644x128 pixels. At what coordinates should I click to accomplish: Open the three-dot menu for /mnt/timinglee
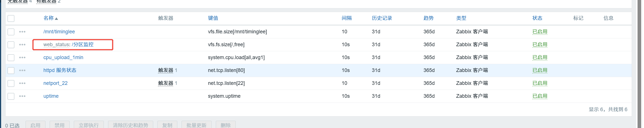(22, 32)
